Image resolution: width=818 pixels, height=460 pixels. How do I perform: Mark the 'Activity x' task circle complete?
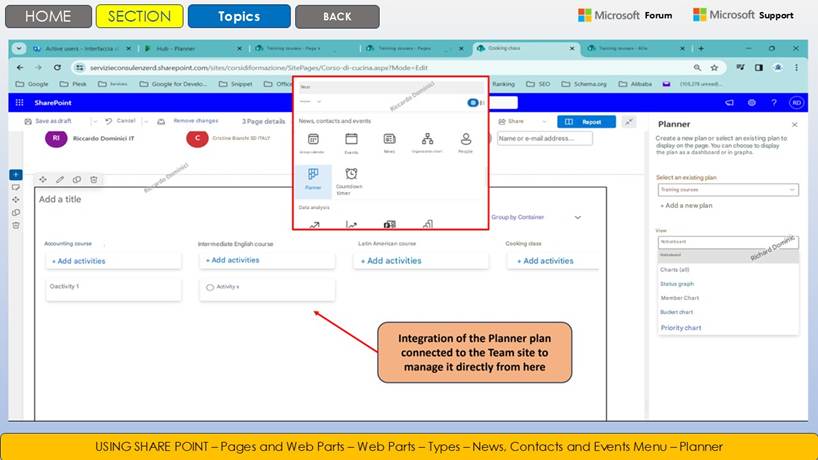pyautogui.click(x=210, y=287)
